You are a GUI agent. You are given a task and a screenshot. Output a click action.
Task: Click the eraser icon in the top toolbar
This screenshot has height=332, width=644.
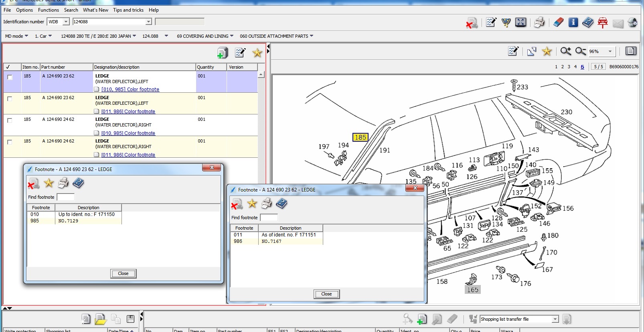(558, 22)
